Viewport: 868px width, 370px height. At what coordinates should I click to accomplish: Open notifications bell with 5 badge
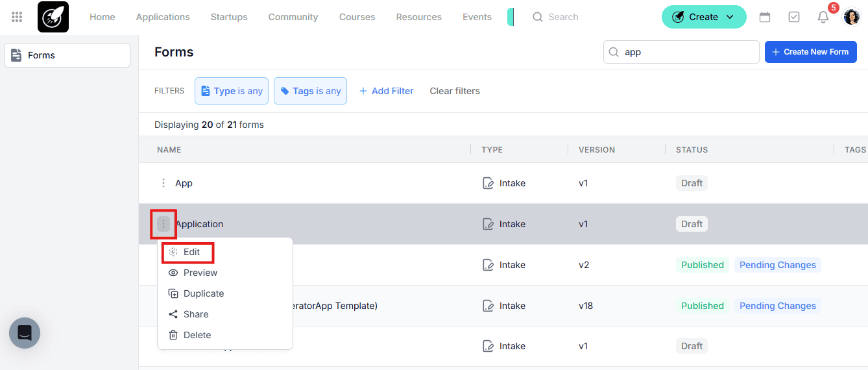823,18
